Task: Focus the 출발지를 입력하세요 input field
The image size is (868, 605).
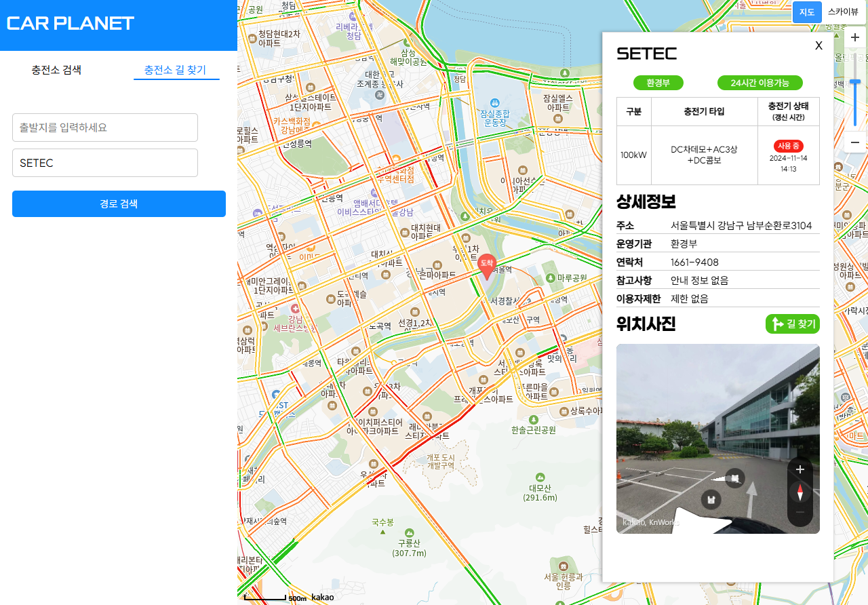Action: pyautogui.click(x=105, y=128)
